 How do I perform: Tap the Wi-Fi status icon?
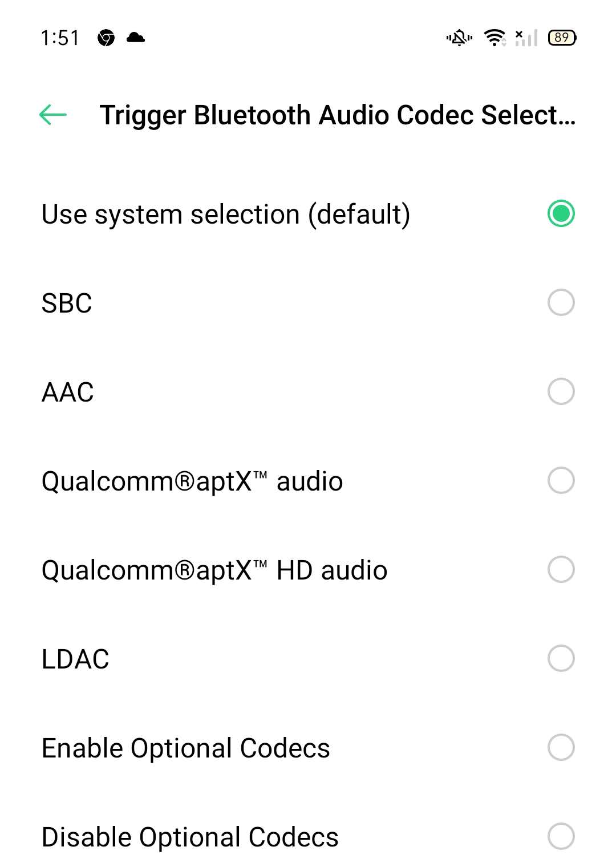(495, 38)
